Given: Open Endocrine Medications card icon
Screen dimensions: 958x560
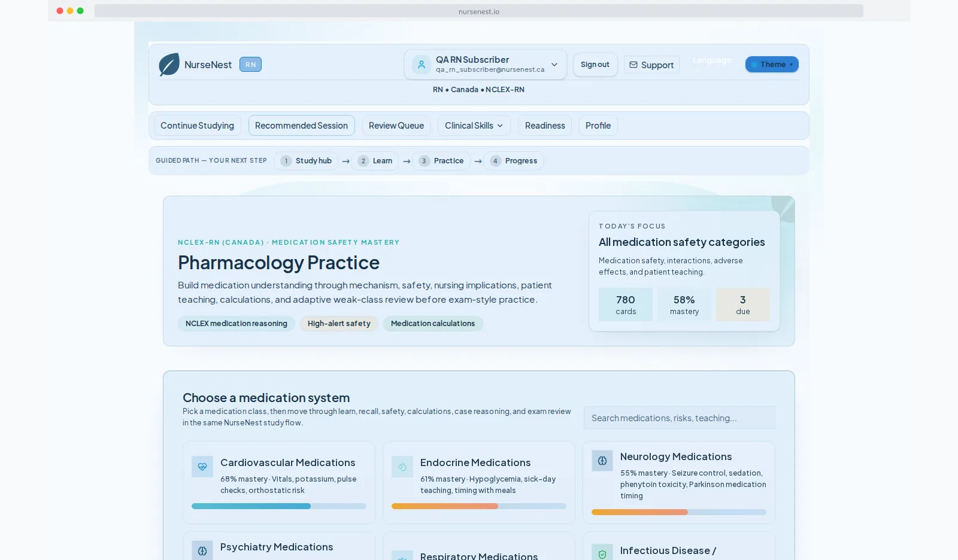Looking at the screenshot, I should [402, 467].
